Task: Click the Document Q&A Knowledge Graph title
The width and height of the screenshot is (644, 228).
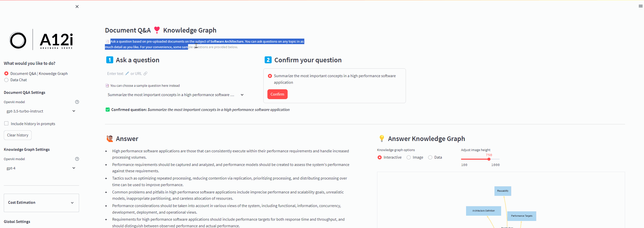Action: (161, 30)
